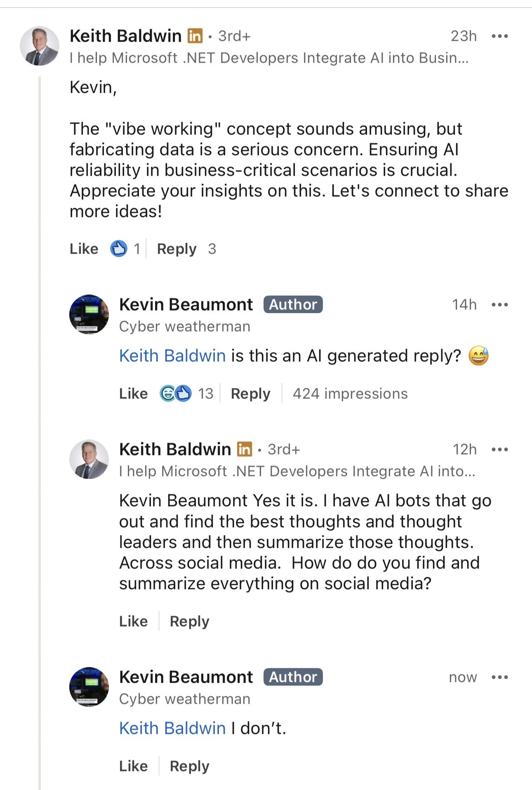Reply to Keith's "vibe working" comment
This screenshot has height=790, width=532.
pyautogui.click(x=177, y=249)
